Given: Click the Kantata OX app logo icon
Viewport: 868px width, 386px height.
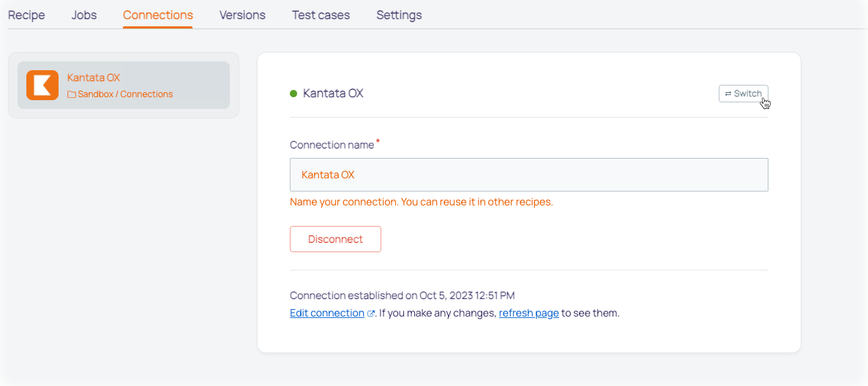Looking at the screenshot, I should 42,85.
